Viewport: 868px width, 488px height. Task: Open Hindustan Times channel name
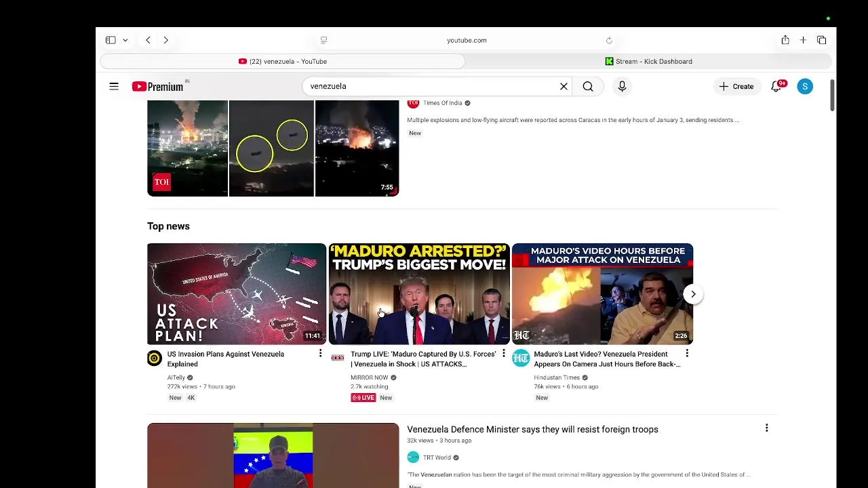557,378
